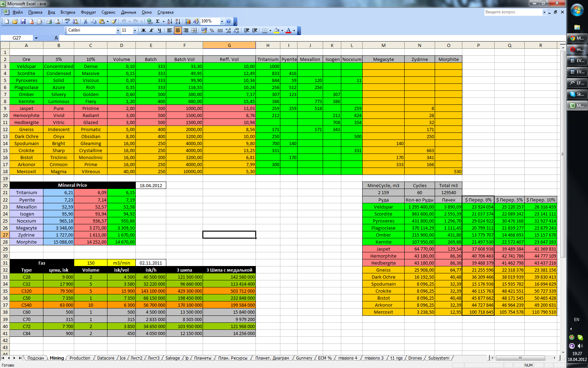
Task: Switch to the Production sheet tab
Action: point(80,358)
